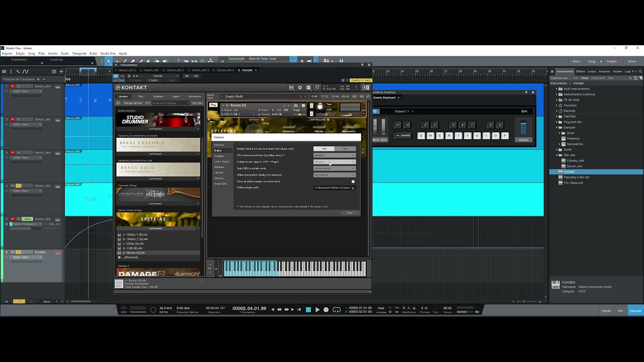Toggle Kontakt minimized view icon

(317, 87)
